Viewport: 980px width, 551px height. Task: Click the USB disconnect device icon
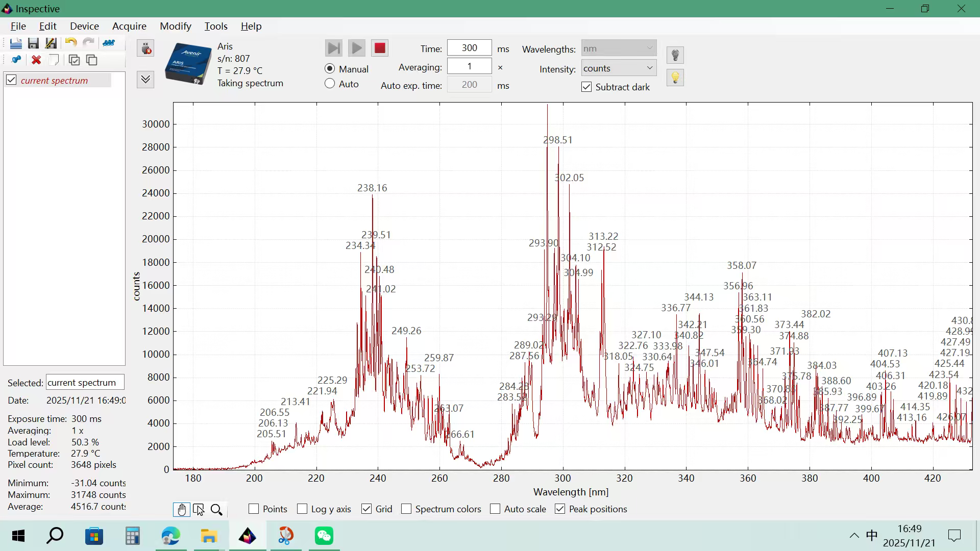(145, 48)
